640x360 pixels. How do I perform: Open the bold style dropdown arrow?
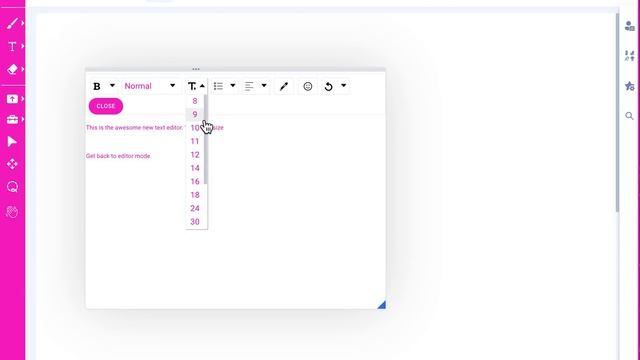(112, 86)
